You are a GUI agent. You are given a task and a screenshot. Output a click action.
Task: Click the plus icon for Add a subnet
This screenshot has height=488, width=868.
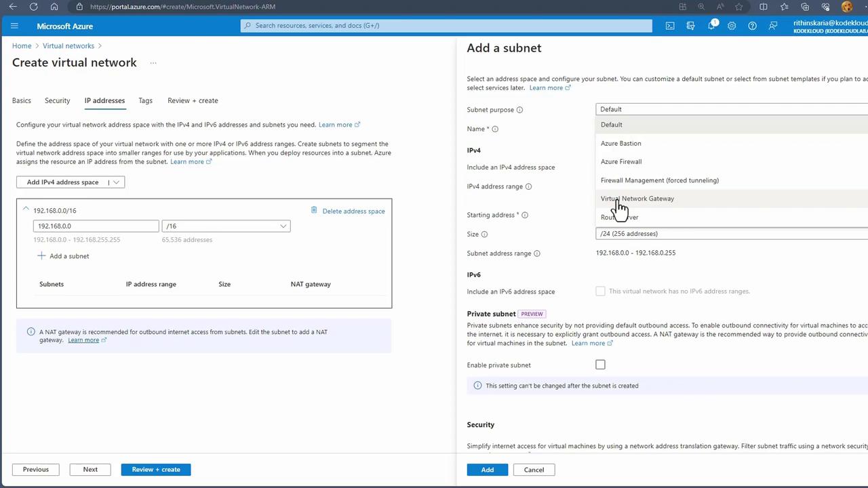coord(41,256)
